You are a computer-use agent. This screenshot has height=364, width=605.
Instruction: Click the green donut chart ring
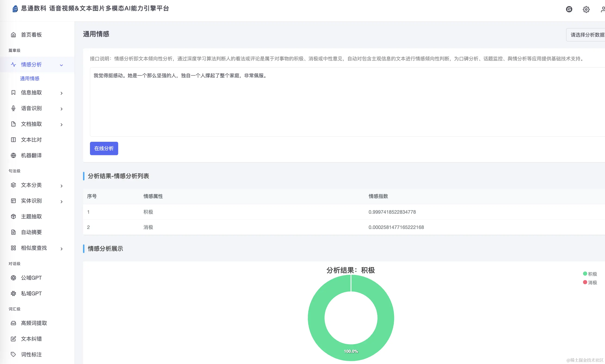316,318
